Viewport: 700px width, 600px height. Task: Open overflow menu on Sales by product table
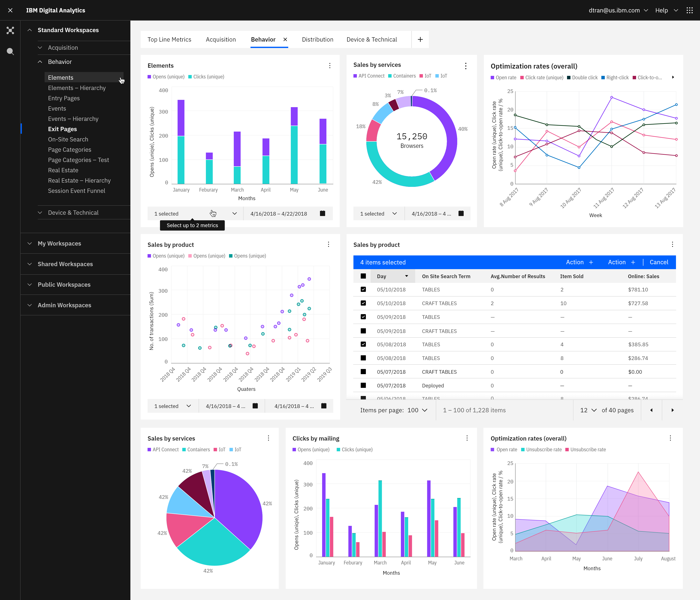coord(672,244)
